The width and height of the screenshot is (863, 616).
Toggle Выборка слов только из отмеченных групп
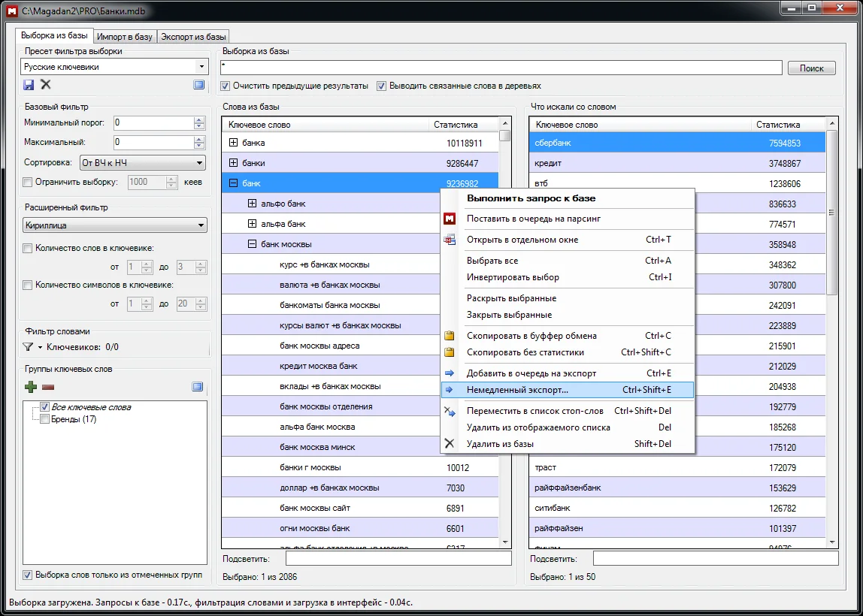pyautogui.click(x=27, y=575)
